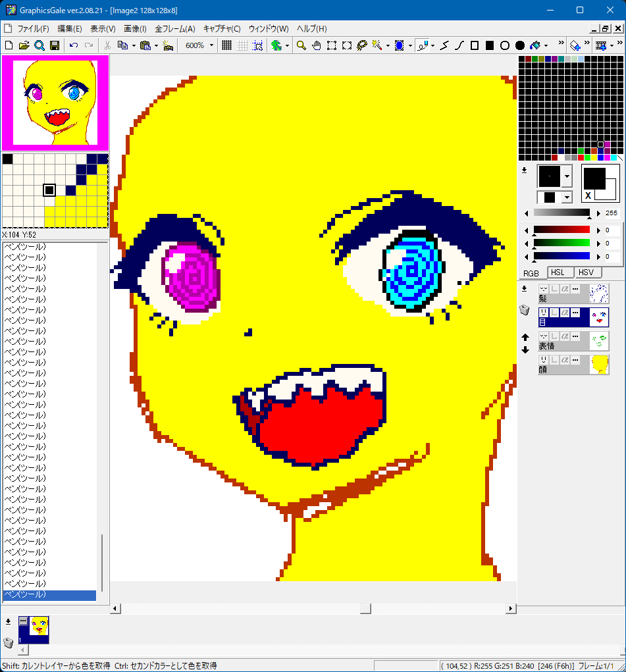Viewport: 626px width, 672px height.
Task: Open properties button of the 目 layer
Action: click(x=575, y=313)
